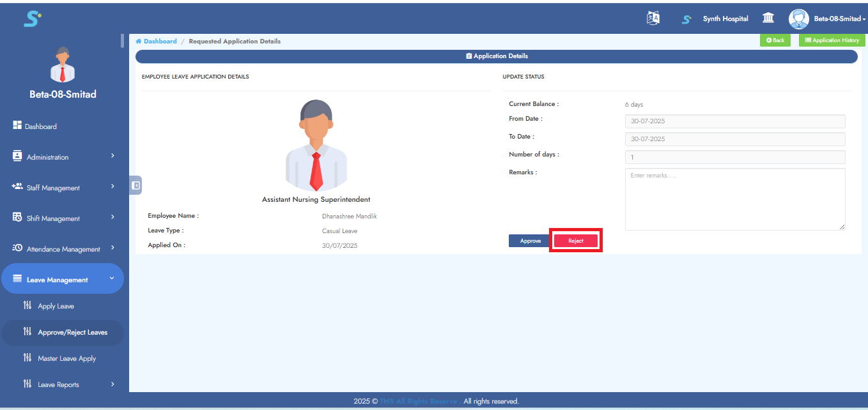Open Apply Leave in sidebar
Image resolution: width=868 pixels, height=410 pixels.
tap(56, 307)
